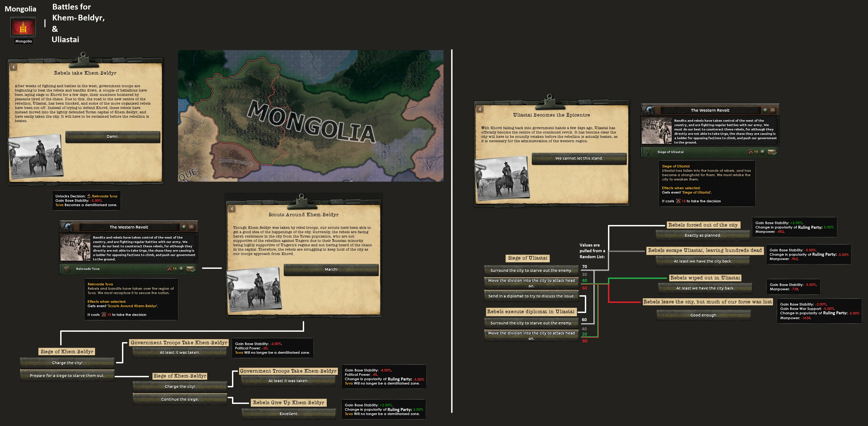This screenshot has height=426, width=868.
Task: Click crossed rifles icon beside Siege of Uliastai
Action: click(x=649, y=152)
